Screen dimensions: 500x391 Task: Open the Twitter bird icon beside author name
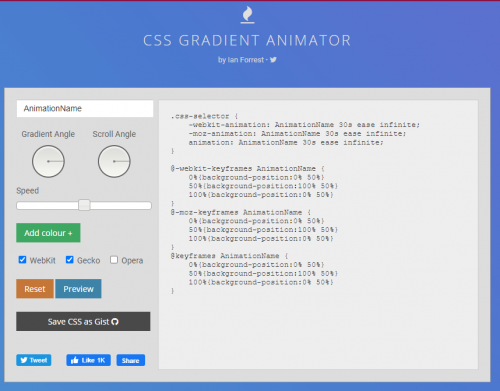click(273, 60)
